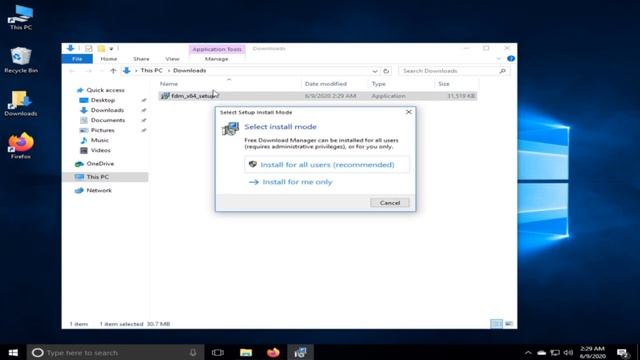Select OneDrive in navigation pane

coord(95,164)
